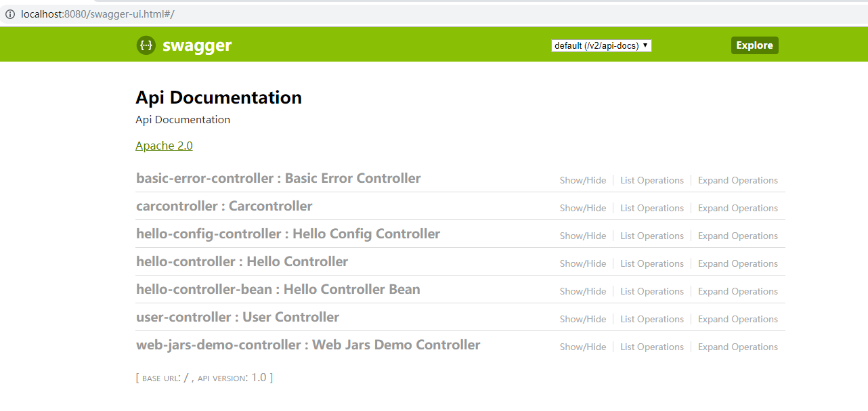This screenshot has height=411, width=868.
Task: Expand the carcontroller section heading
Action: pyautogui.click(x=224, y=207)
